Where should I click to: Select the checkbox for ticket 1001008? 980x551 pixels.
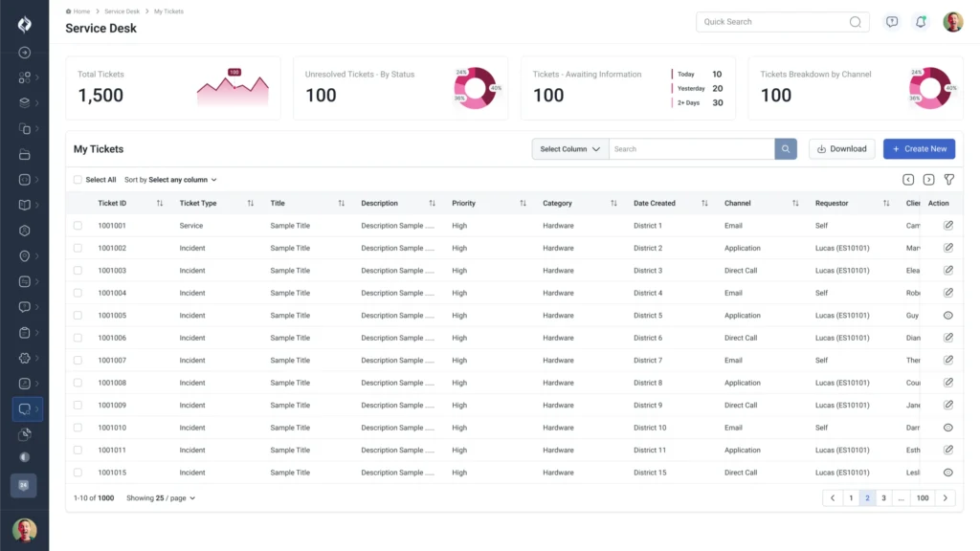(78, 383)
